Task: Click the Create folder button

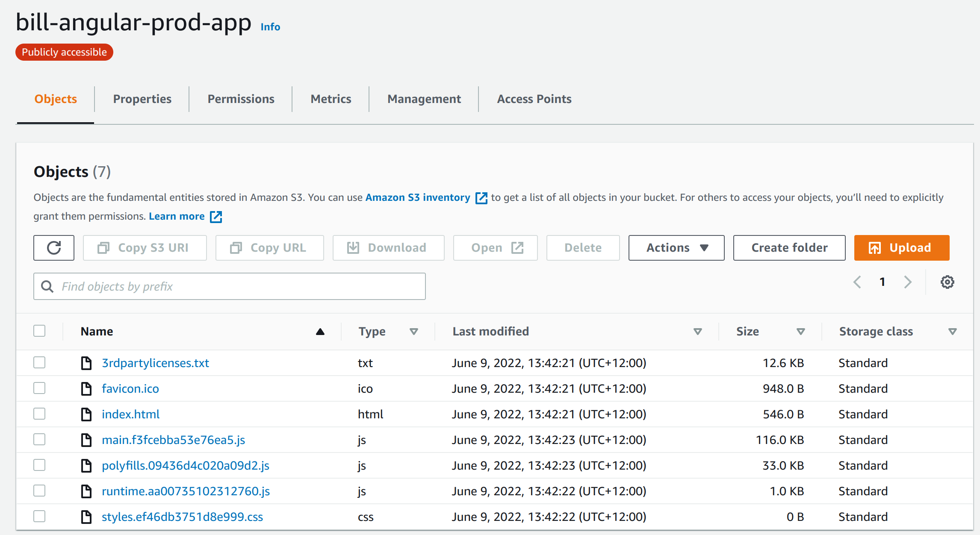Action: (789, 248)
